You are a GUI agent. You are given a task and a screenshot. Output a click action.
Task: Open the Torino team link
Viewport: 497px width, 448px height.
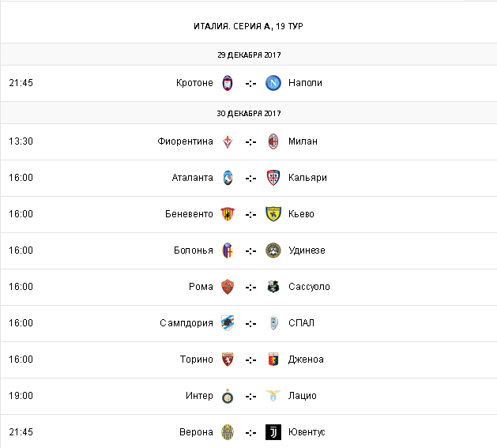[197, 360]
